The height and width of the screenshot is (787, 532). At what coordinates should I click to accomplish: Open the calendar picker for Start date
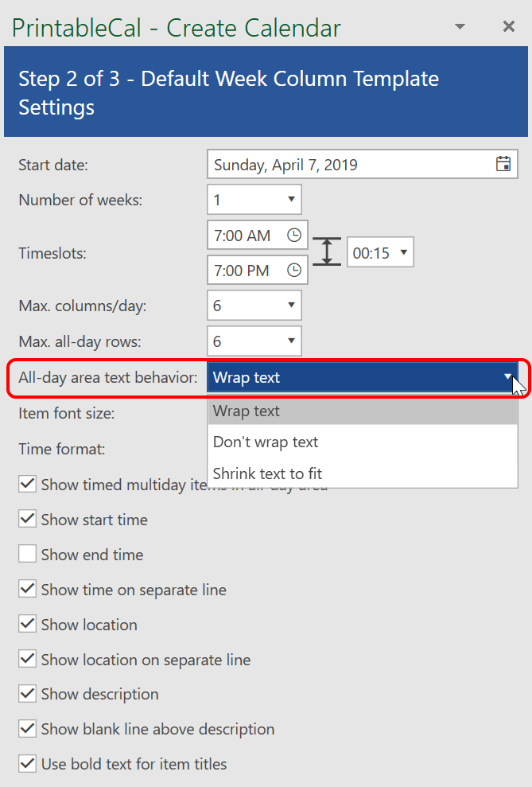click(x=503, y=165)
